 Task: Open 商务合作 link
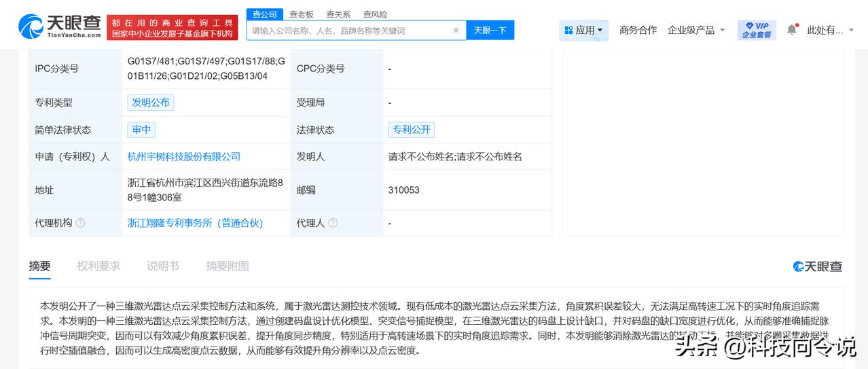pyautogui.click(x=638, y=30)
